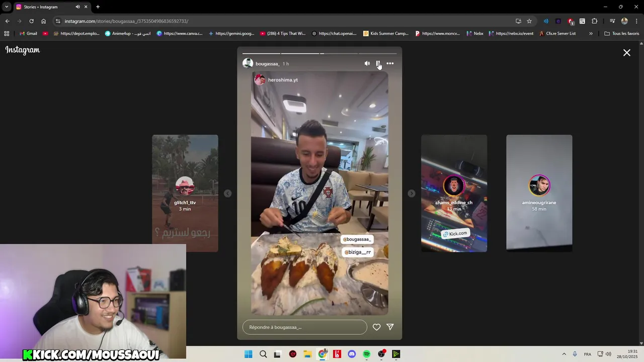Image resolution: width=644 pixels, height=362 pixels.
Task: Click the Instagram logo
Action: point(23,50)
